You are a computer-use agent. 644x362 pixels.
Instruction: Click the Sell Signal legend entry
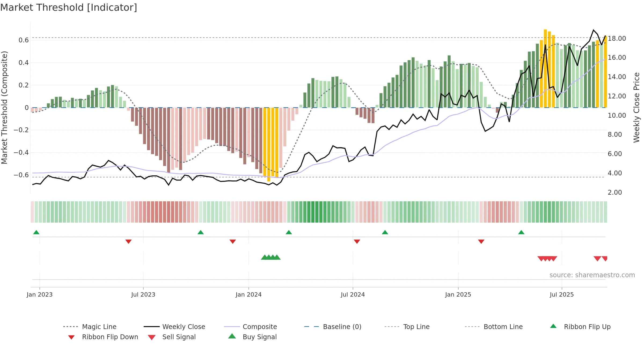[x=172, y=337]
